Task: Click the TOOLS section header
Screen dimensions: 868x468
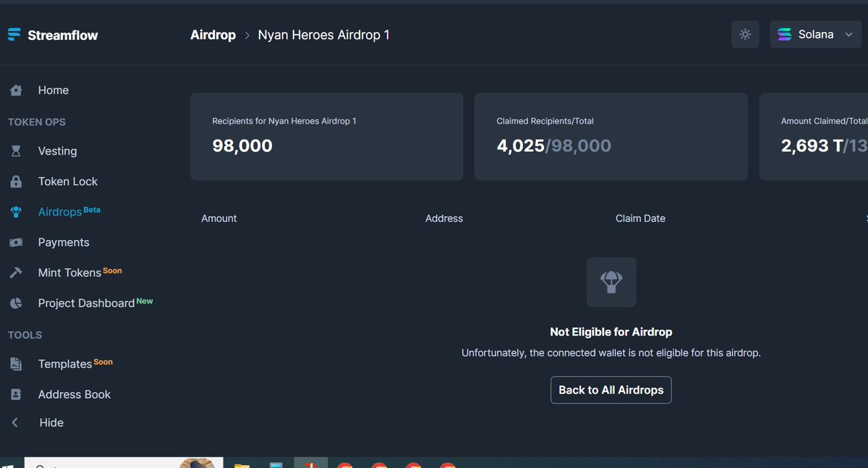Action: coord(25,335)
